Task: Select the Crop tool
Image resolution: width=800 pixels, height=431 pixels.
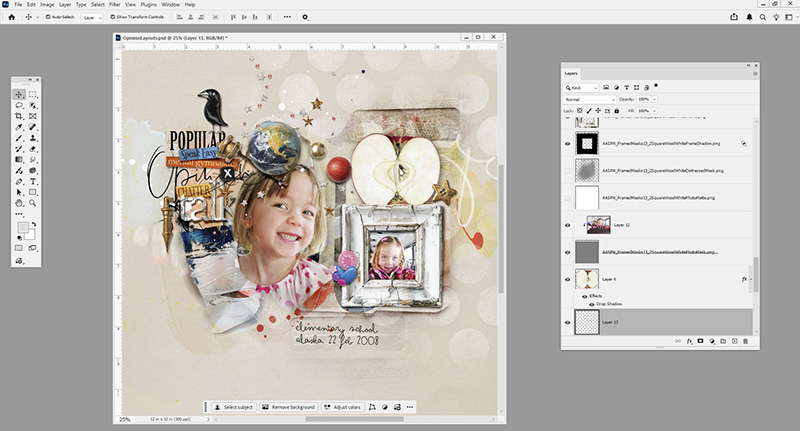Action: [x=19, y=116]
